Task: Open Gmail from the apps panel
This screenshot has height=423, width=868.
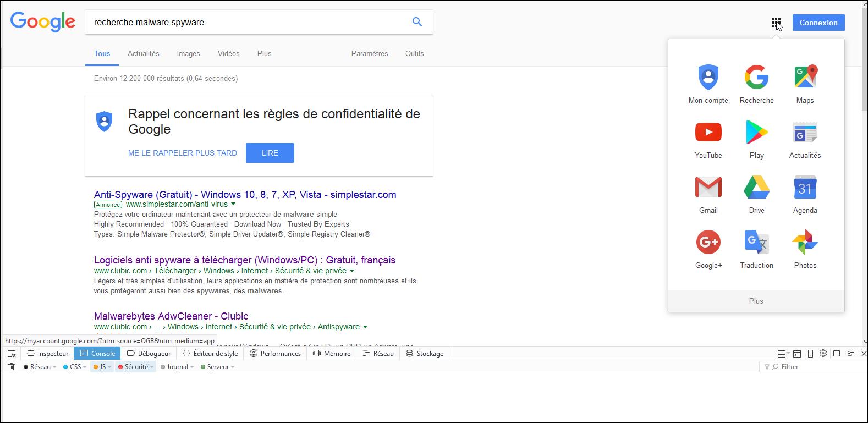Action: tap(708, 194)
